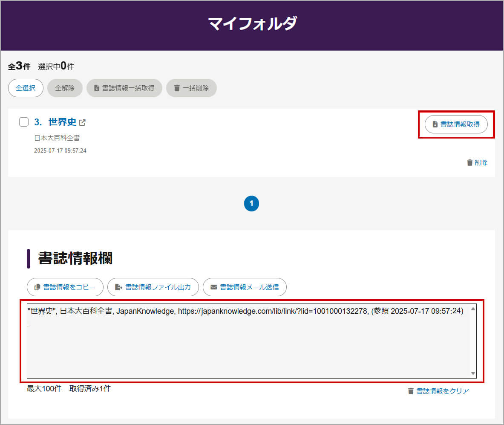Click 書誌情報メール送信 button

245,287
